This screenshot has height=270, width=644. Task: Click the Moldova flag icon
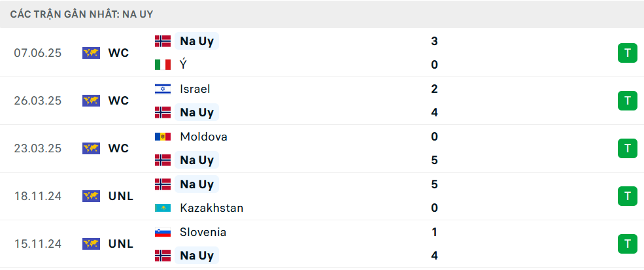[163, 137]
